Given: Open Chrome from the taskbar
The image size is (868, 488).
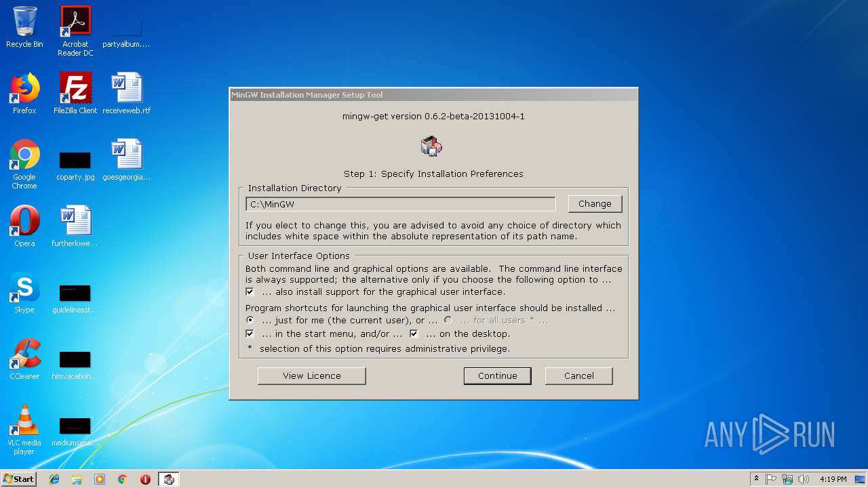Looking at the screenshot, I should point(123,479).
